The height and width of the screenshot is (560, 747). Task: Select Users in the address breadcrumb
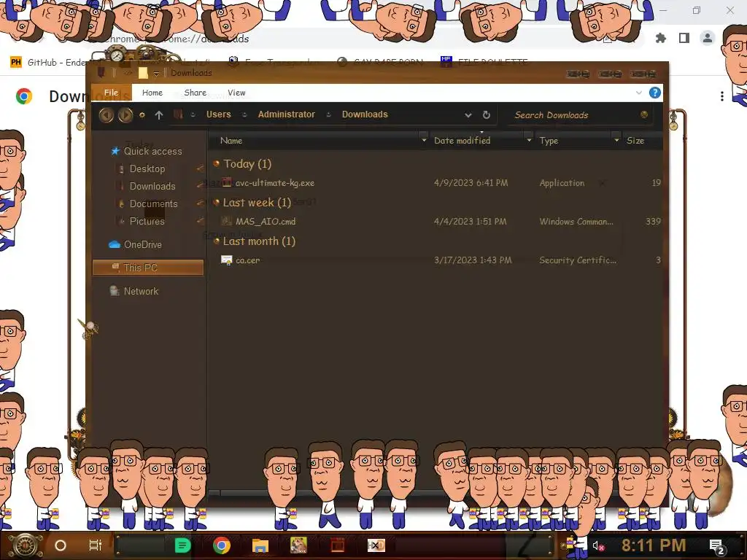click(219, 114)
